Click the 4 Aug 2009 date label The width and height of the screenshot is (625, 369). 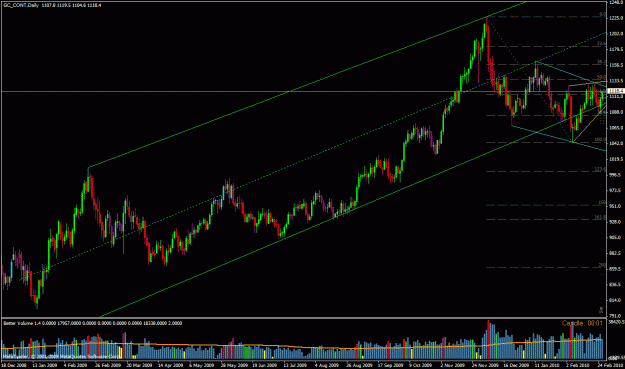pos(328,365)
